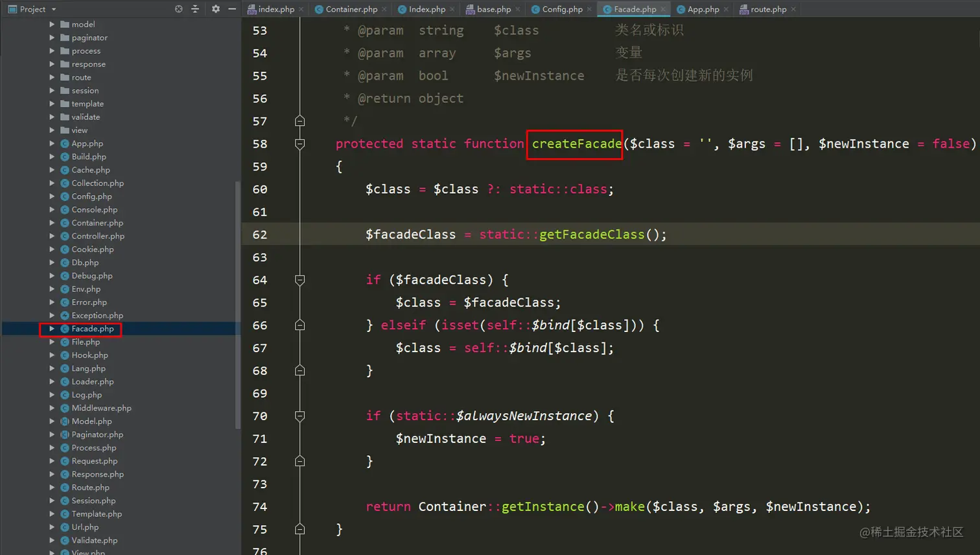The image size is (980, 555).
Task: Click the Model.php abstract class icon
Action: tap(65, 421)
